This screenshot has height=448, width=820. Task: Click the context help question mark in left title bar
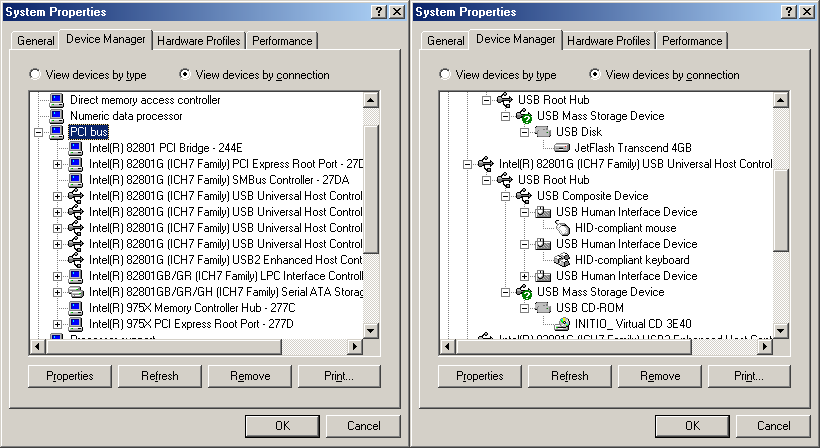coord(377,11)
